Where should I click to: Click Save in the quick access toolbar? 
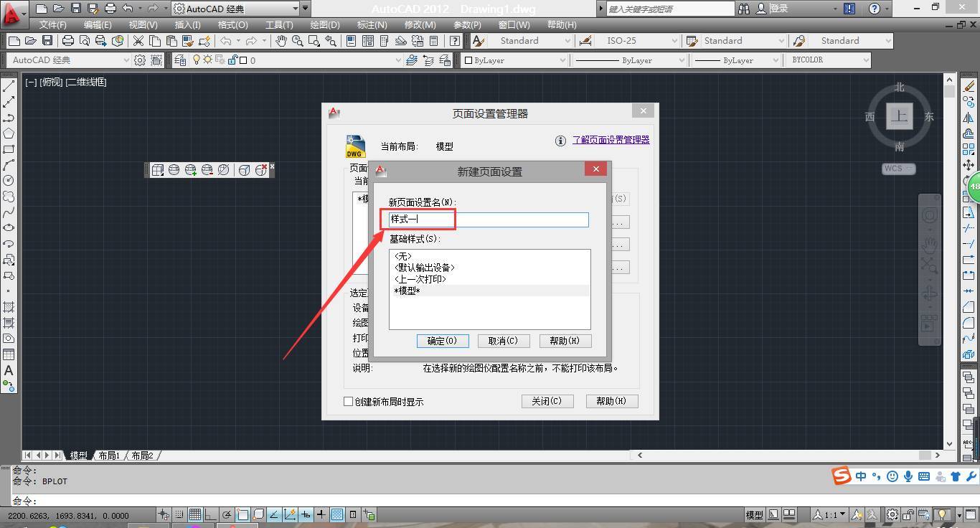pos(76,9)
